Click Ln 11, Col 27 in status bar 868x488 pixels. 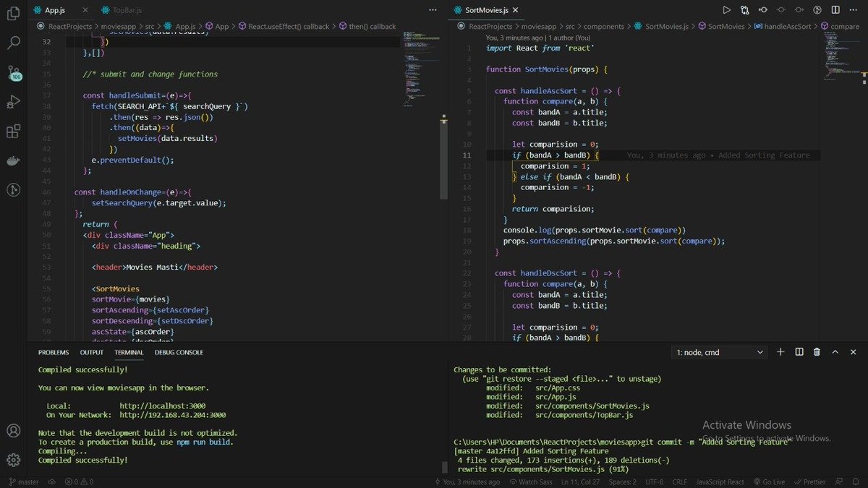(x=580, y=481)
